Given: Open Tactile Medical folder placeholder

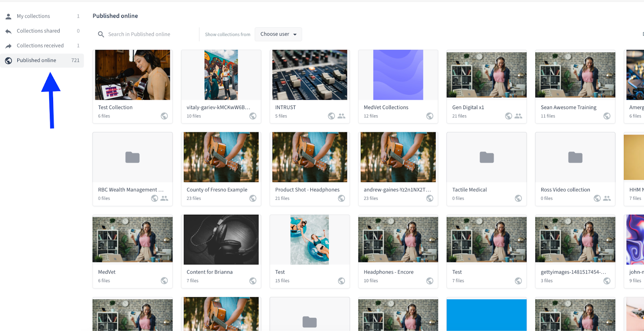Looking at the screenshot, I should (x=487, y=157).
